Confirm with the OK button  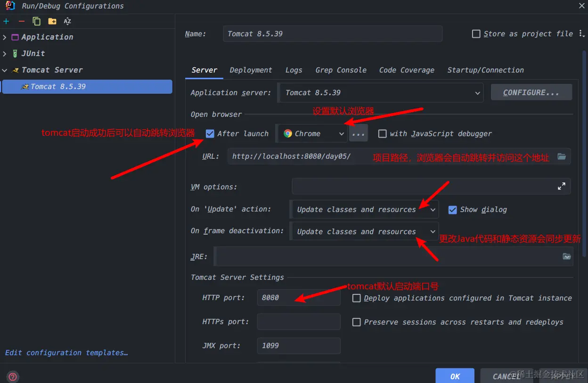click(455, 376)
